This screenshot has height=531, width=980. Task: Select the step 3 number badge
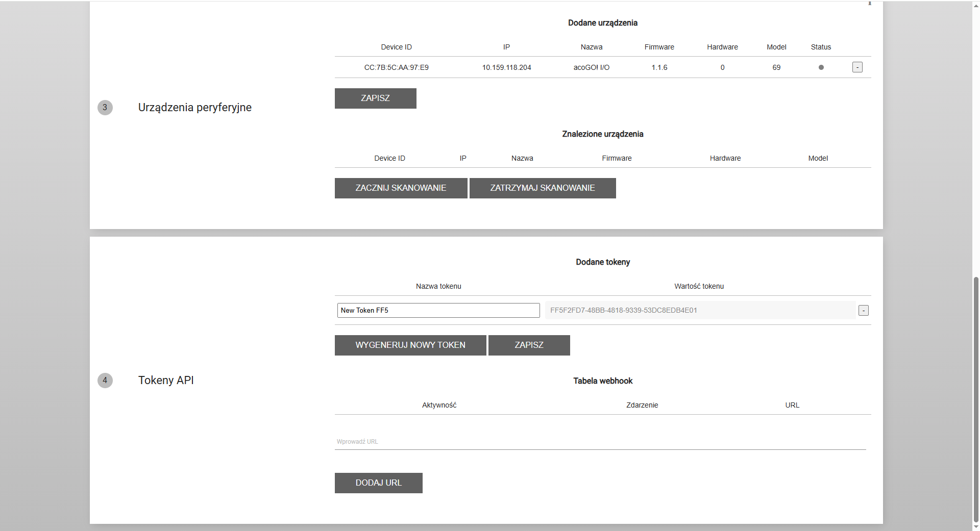[x=105, y=108]
